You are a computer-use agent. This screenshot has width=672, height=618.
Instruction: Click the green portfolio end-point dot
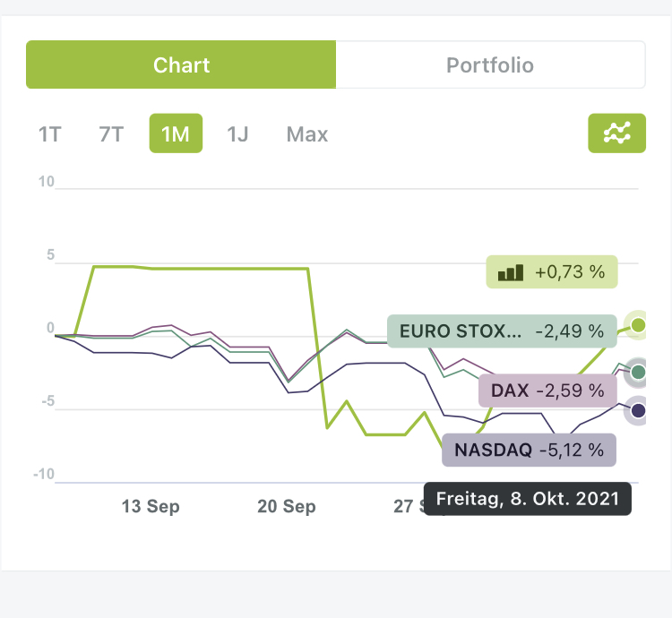(x=637, y=325)
